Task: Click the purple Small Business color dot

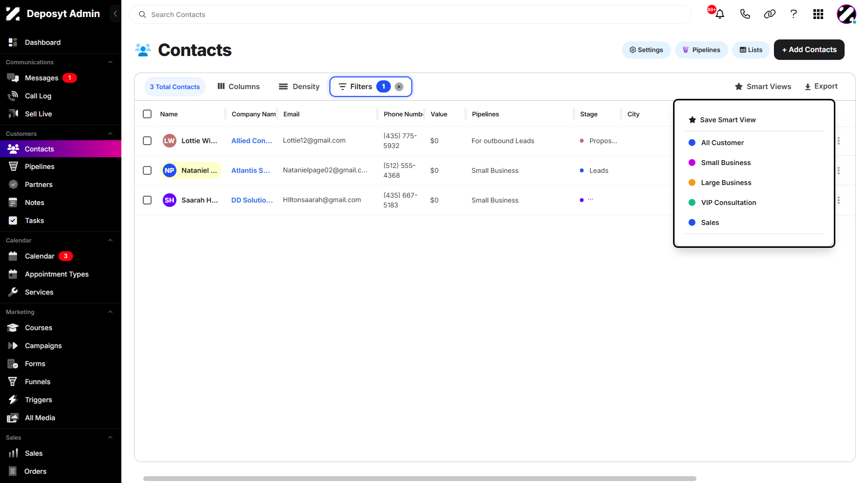Action: [692, 163]
